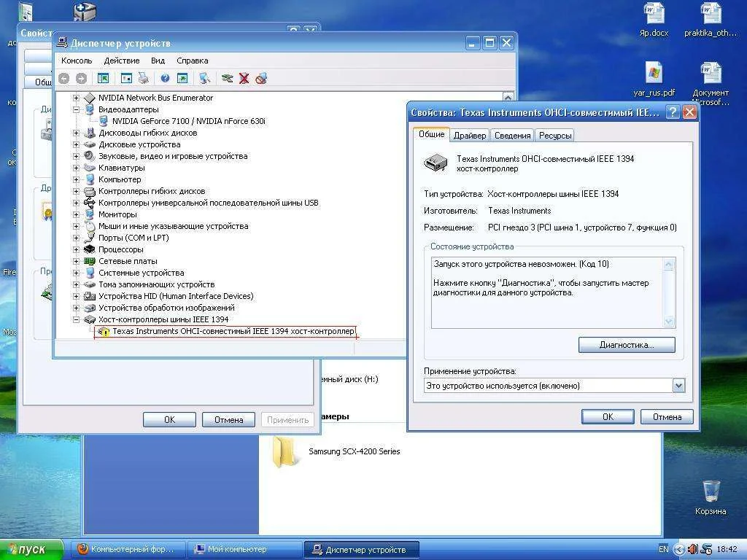Open the Справка menu
The width and height of the screenshot is (747, 560).
click(192, 61)
